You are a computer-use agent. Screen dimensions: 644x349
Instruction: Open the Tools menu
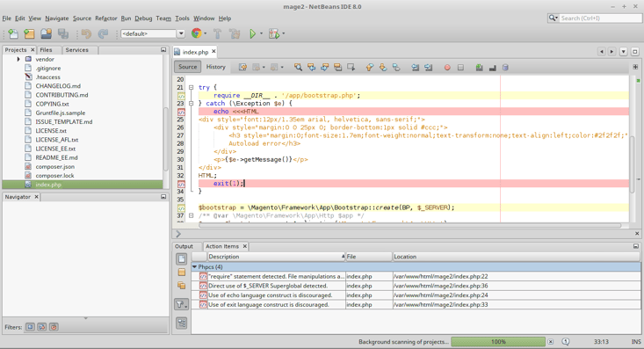[x=182, y=18]
